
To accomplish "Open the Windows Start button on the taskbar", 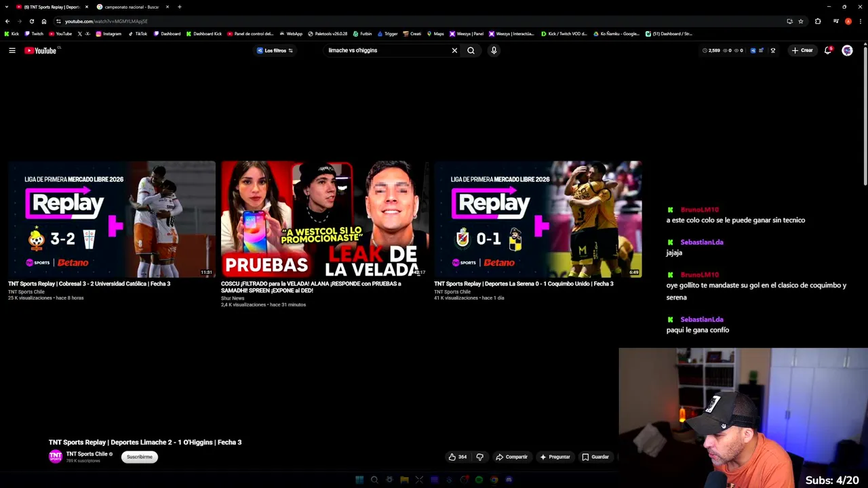I will point(359,480).
